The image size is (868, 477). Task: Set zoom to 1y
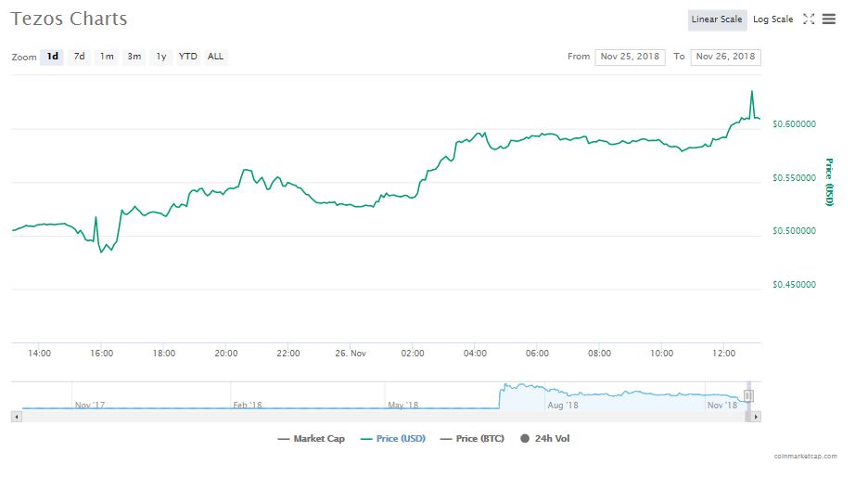click(x=161, y=57)
